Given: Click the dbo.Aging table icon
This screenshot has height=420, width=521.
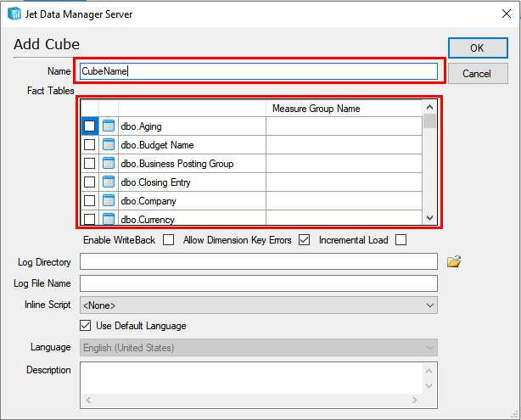Looking at the screenshot, I should 109,126.
